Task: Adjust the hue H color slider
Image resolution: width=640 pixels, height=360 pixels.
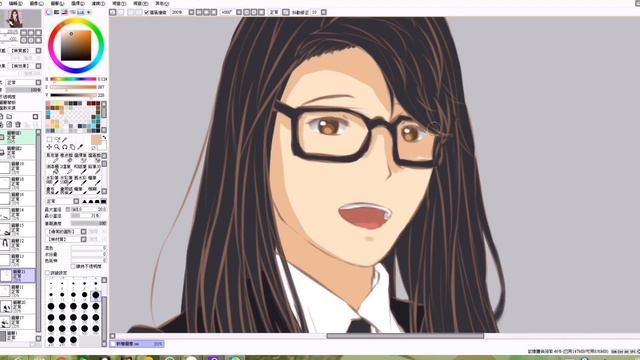Action: 73,79
